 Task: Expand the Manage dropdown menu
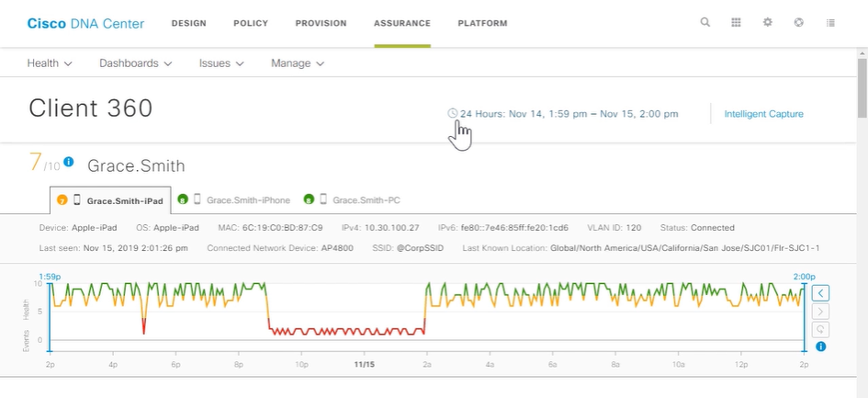click(x=298, y=63)
